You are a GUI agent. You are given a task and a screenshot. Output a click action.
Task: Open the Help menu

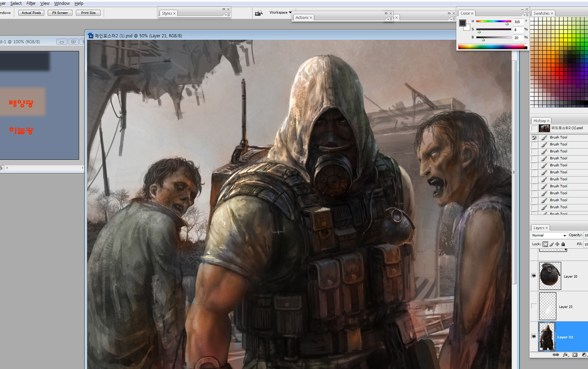pyautogui.click(x=79, y=3)
